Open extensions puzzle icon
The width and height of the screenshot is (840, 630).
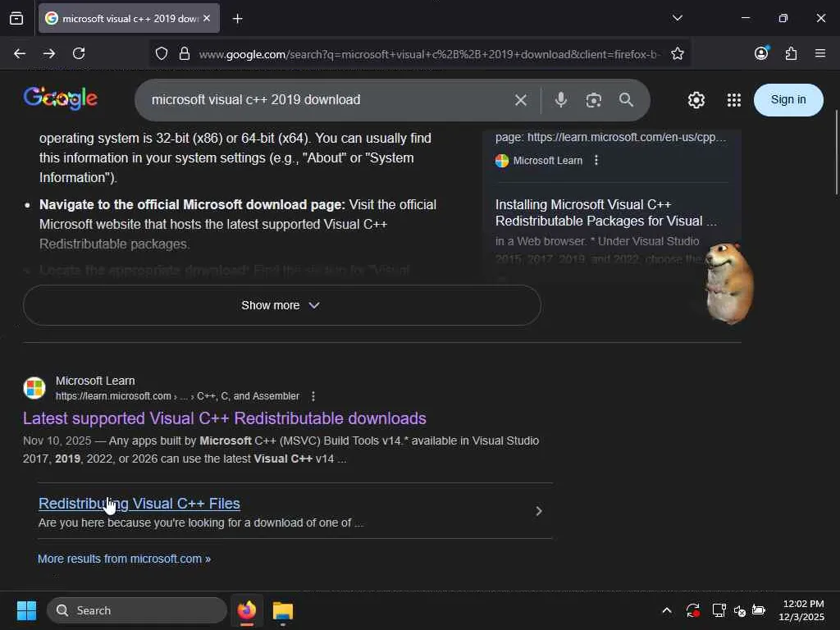click(x=791, y=53)
